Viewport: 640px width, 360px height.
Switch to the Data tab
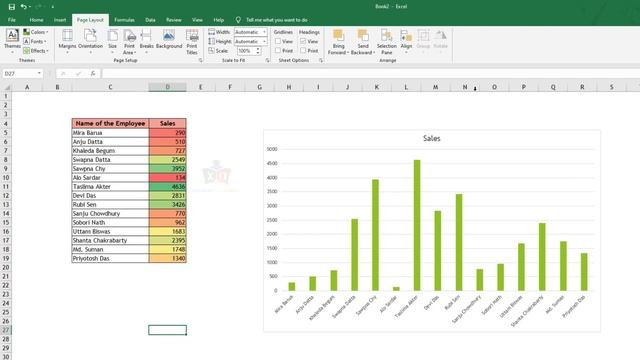[150, 20]
